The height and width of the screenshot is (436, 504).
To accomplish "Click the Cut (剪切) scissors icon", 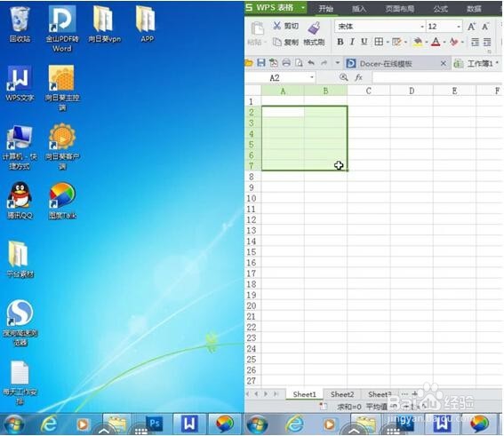I will (276, 26).
